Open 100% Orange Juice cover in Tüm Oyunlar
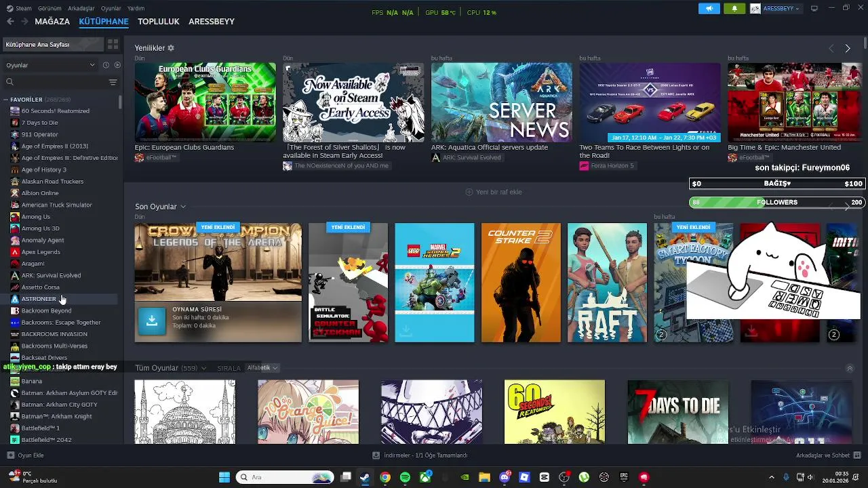This screenshot has width=868, height=488. pos(308,412)
